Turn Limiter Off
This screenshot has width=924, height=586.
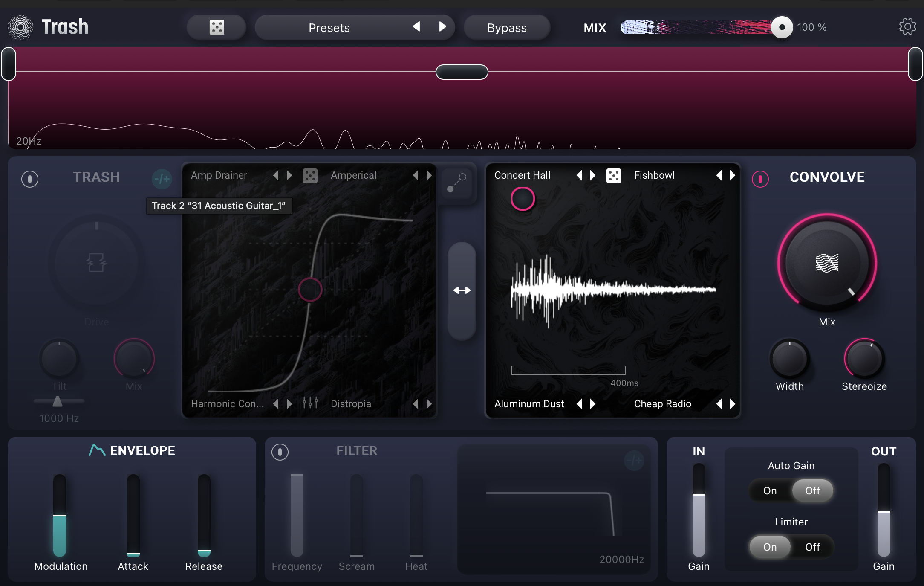[x=812, y=547]
